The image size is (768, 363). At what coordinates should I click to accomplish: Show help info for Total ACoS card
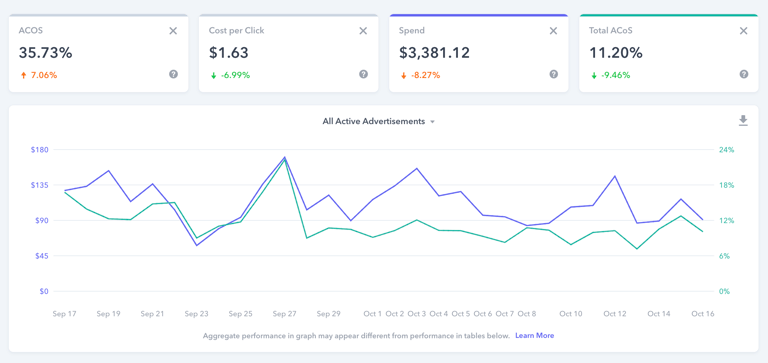(x=744, y=74)
